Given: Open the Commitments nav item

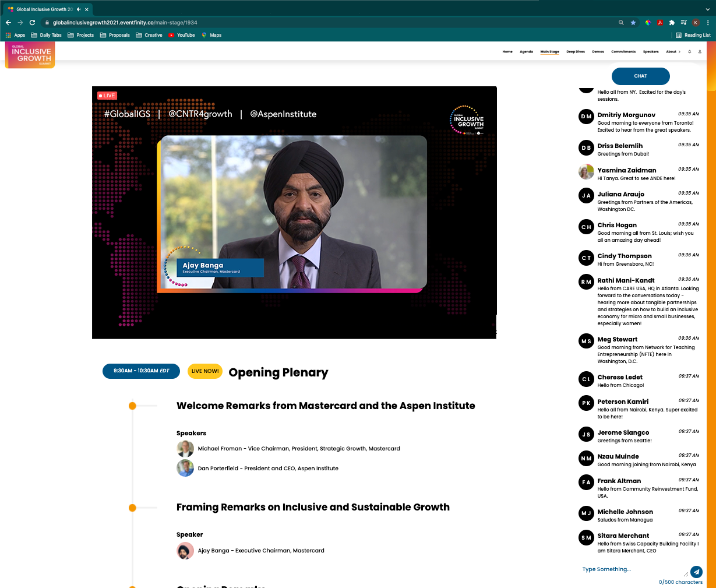Looking at the screenshot, I should (623, 52).
